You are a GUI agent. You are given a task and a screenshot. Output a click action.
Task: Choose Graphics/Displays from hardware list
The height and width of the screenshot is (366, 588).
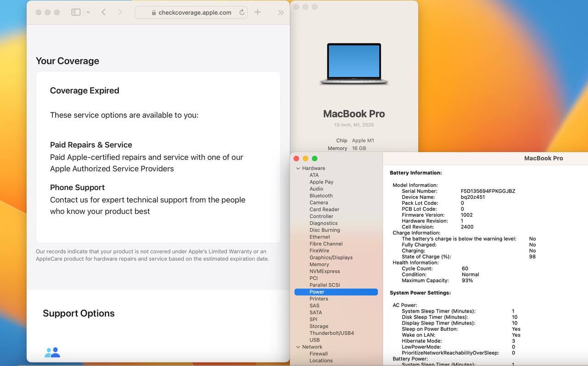[x=331, y=258]
